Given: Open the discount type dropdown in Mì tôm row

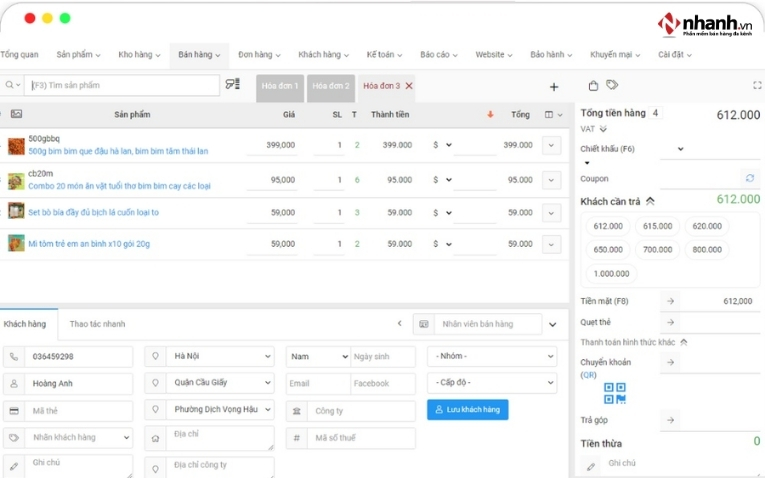Looking at the screenshot, I should (x=442, y=244).
